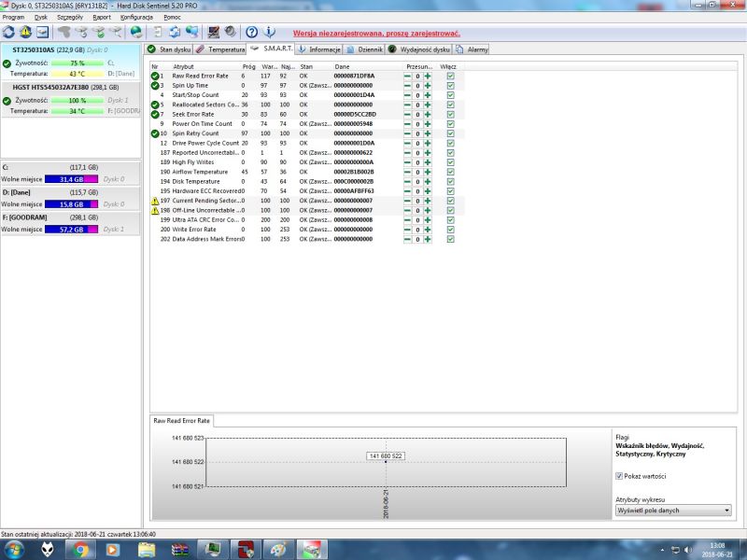Click the monitor configuration toolbar icon
The width and height of the screenshot is (747, 560).
pyautogui.click(x=214, y=32)
